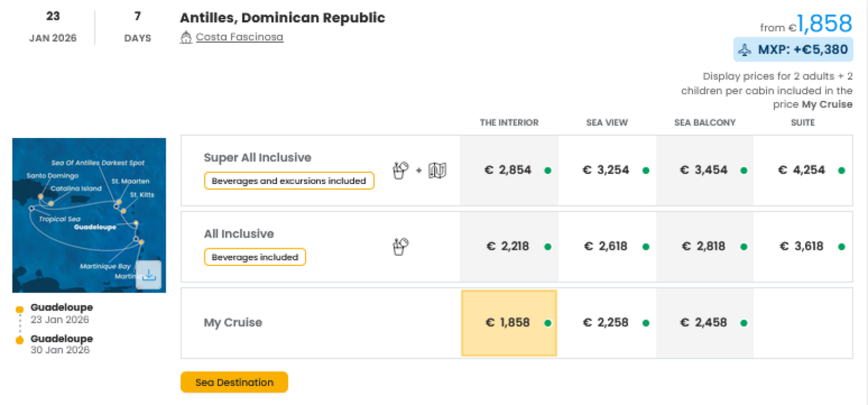868x405 pixels.
Task: Select Super All Inclusive suite price €4,254
Action: [802, 170]
